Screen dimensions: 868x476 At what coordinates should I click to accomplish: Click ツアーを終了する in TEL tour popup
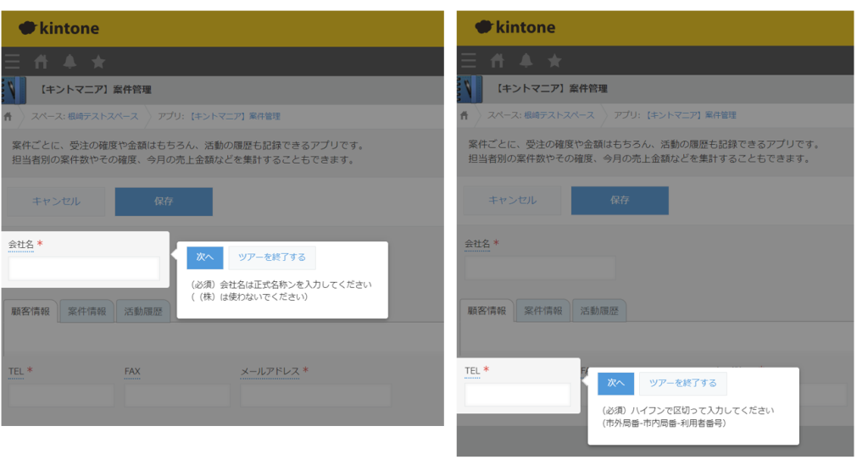pos(682,384)
